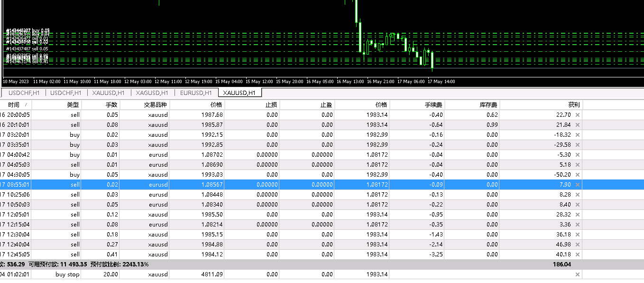Click the 预付款比例 2243.13% status text
644x283 pixels.
[x=120, y=264]
